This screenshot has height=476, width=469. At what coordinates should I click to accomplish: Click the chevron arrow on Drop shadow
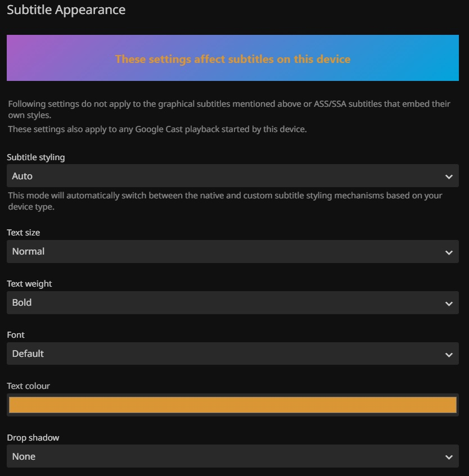click(x=449, y=457)
